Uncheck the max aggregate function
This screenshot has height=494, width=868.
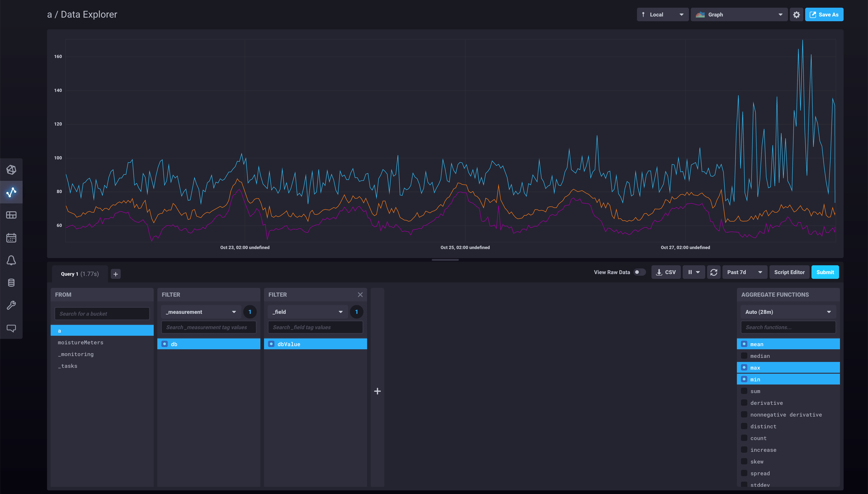click(744, 367)
